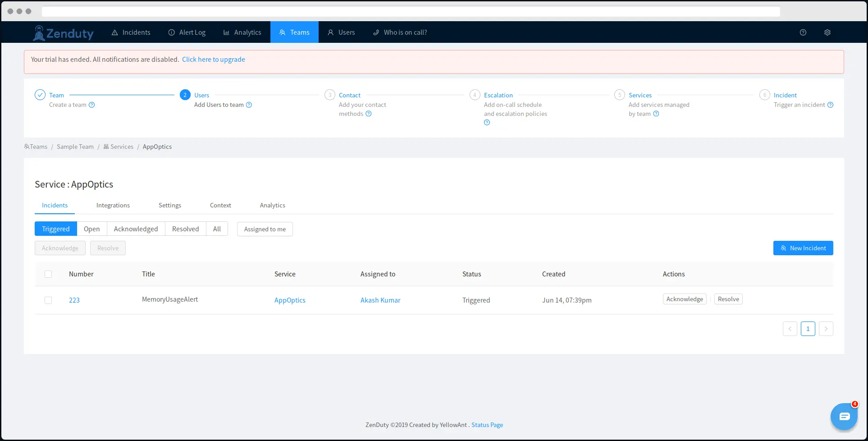Screen dimensions: 868x441
Task: Open AppOptics service link in table row
Action: [290, 300]
